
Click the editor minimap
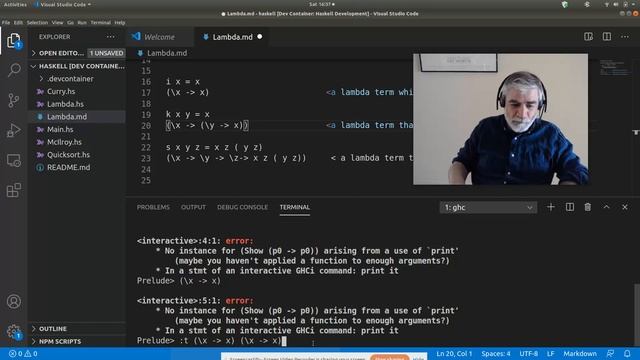click(x=614, y=68)
